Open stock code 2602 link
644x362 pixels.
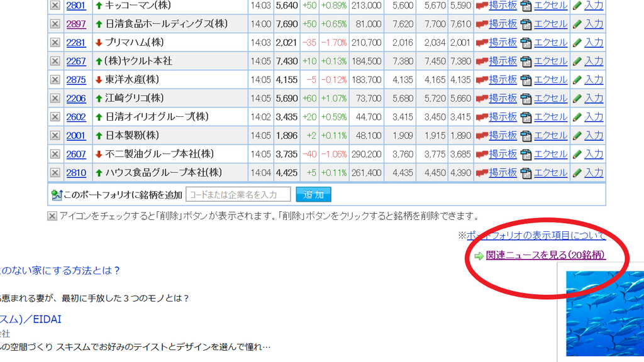click(76, 118)
